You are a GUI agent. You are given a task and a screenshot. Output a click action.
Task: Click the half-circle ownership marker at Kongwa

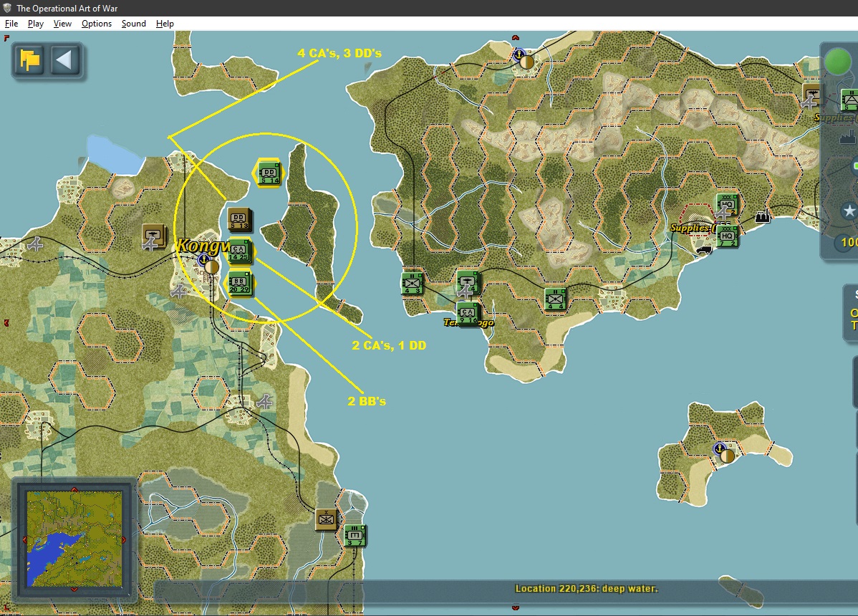[x=212, y=267]
